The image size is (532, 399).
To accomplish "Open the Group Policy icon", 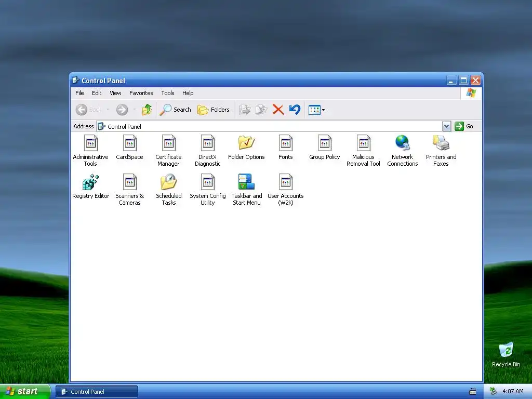I will pyautogui.click(x=325, y=143).
